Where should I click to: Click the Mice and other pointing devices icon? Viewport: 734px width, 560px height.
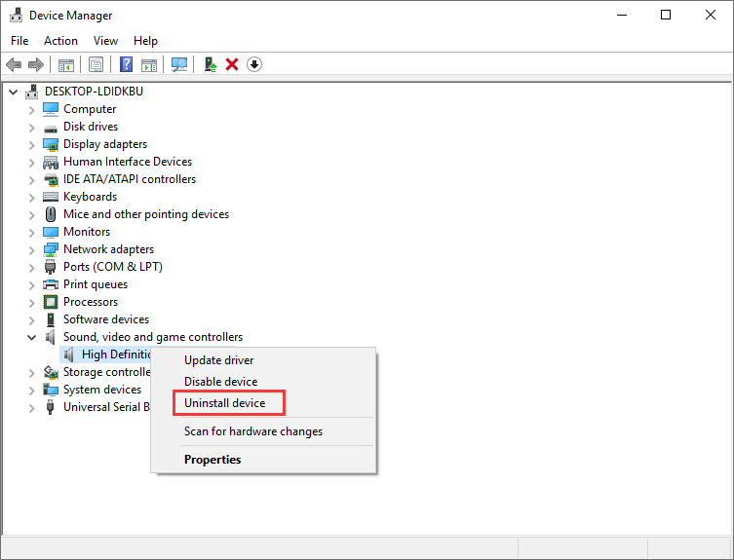[51, 214]
